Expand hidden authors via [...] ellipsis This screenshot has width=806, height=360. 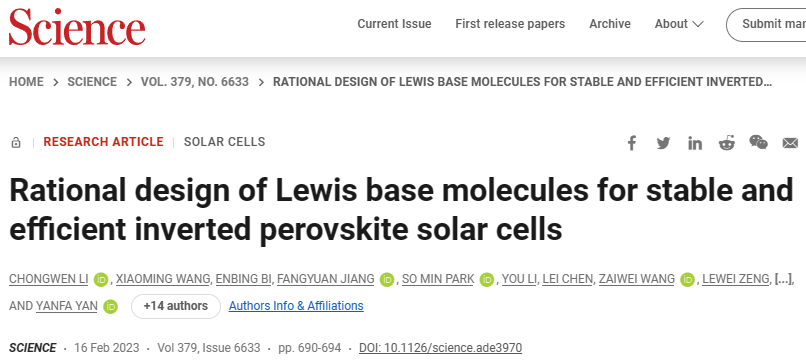(783, 279)
